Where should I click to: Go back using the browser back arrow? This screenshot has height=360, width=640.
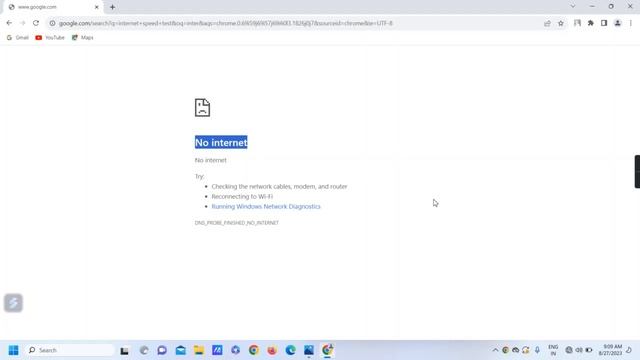click(9, 23)
